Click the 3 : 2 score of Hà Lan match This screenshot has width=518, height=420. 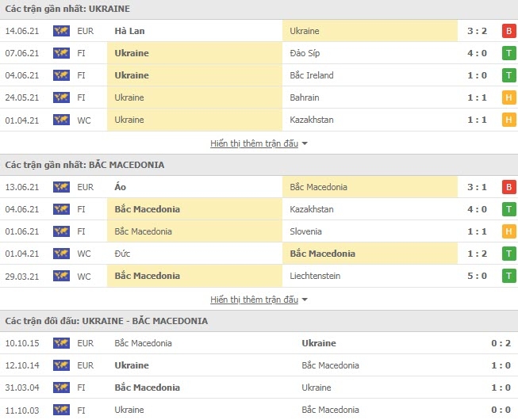[477, 31]
